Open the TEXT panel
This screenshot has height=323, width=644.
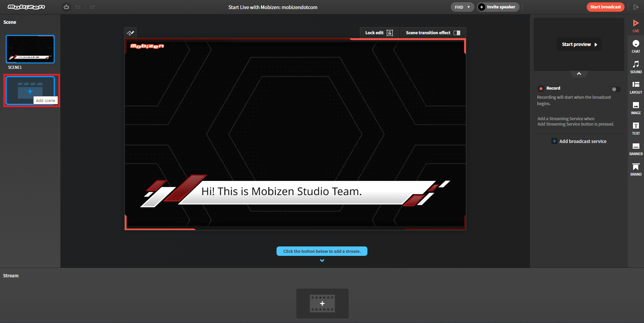[636, 128]
